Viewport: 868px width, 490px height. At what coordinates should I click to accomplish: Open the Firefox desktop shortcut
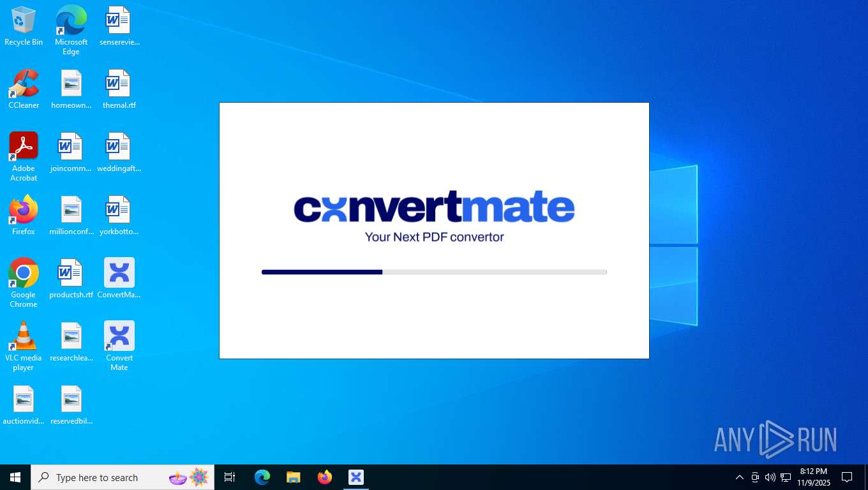pos(24,216)
